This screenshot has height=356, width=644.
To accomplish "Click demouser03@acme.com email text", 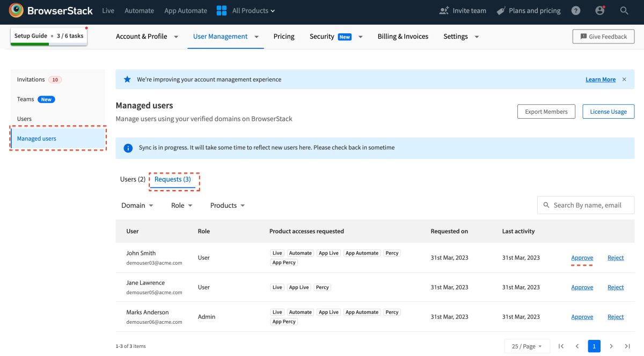I will (154, 263).
